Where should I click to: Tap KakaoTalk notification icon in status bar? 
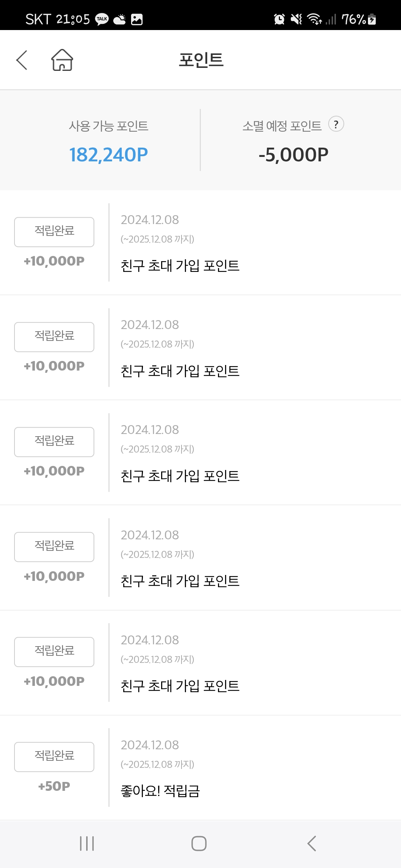[102, 19]
